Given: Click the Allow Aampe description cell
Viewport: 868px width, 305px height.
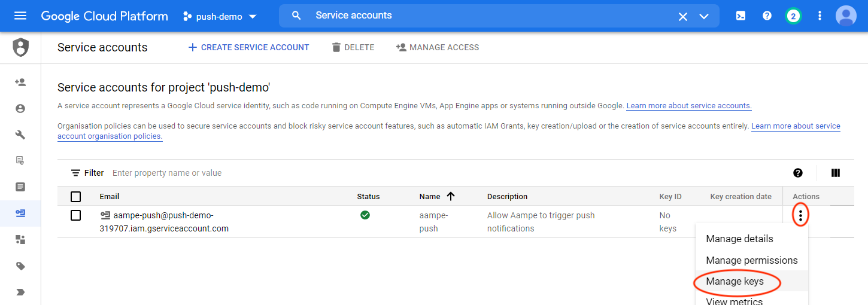Looking at the screenshot, I should (x=541, y=222).
